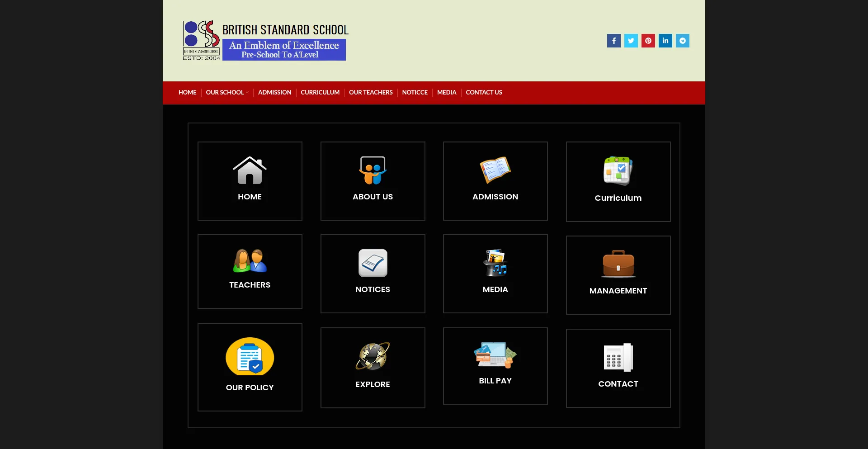
Task: Go to Contact Us in navigation bar
Action: (484, 92)
